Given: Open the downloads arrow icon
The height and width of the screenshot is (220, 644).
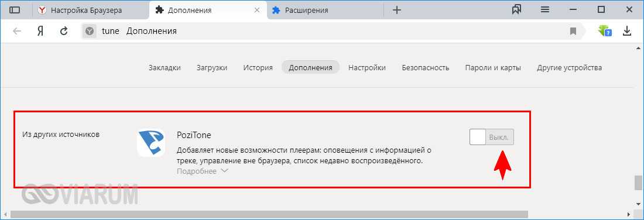Looking at the screenshot, I should (x=627, y=31).
